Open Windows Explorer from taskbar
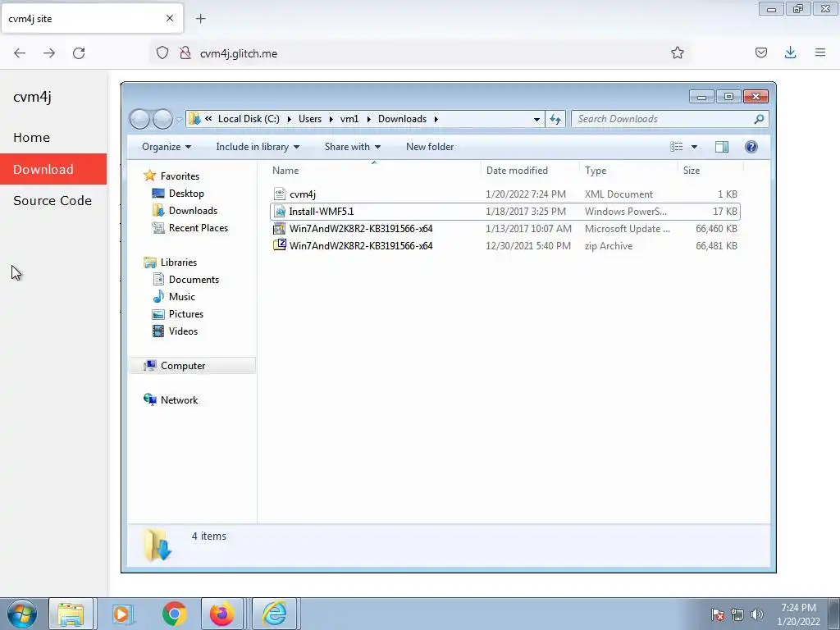 click(x=71, y=614)
